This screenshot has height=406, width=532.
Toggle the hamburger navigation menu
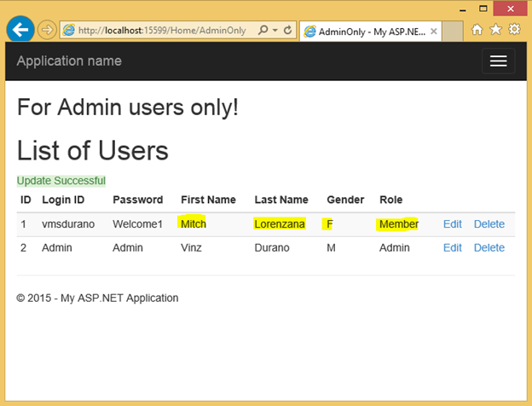point(498,61)
